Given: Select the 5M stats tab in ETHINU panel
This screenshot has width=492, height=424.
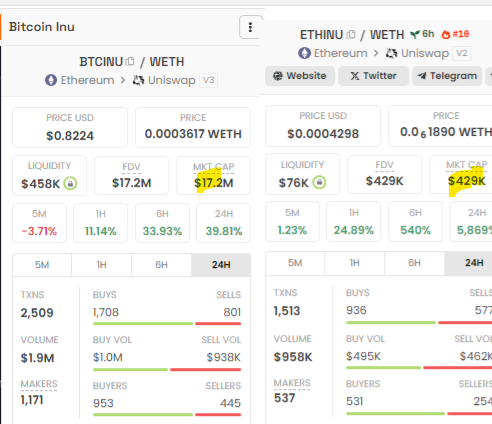Looking at the screenshot, I should 295,263.
